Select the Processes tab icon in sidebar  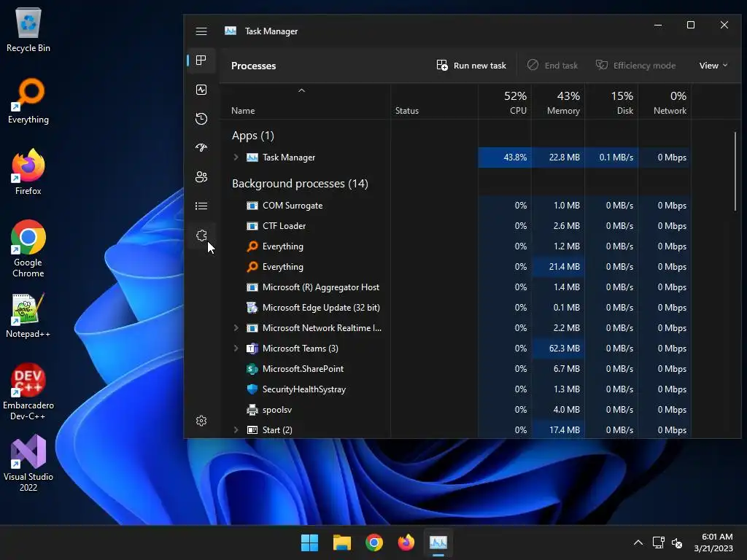point(201,61)
